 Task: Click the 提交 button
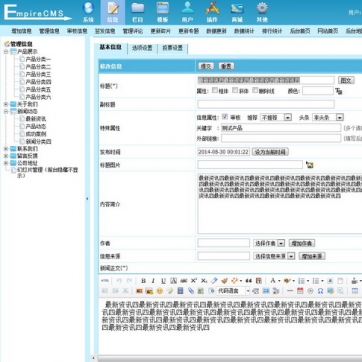click(206, 66)
